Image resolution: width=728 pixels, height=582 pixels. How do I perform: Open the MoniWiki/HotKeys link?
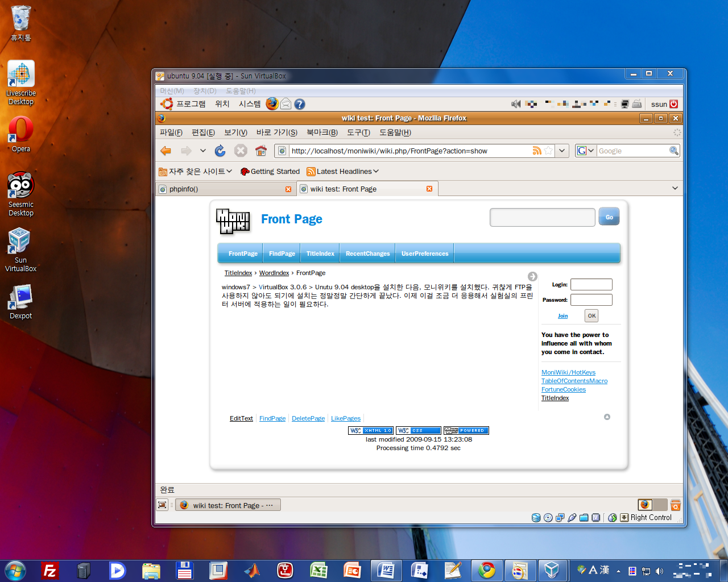[568, 372]
